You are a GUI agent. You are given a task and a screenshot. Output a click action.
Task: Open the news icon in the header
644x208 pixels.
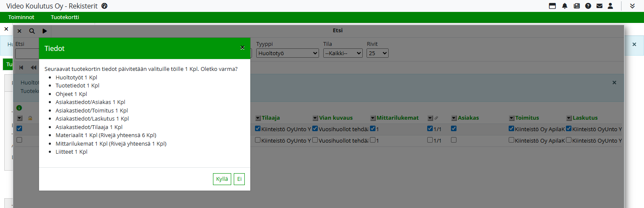click(577, 6)
